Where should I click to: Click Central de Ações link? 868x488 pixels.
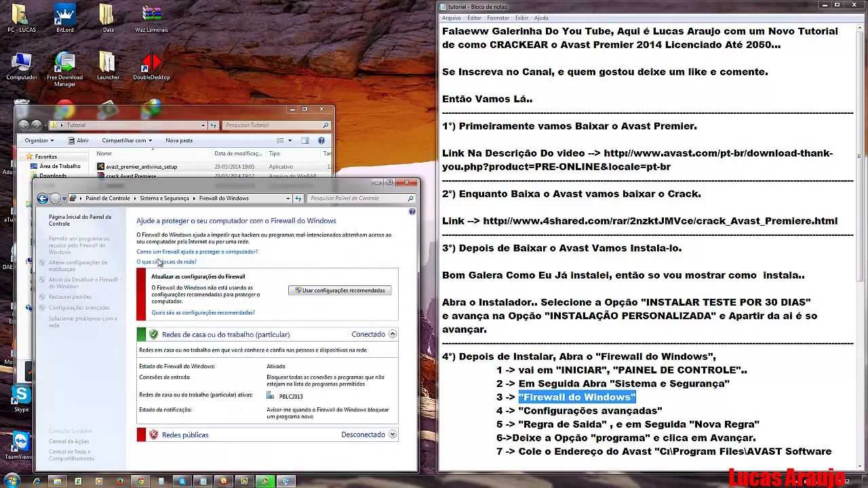(69, 441)
